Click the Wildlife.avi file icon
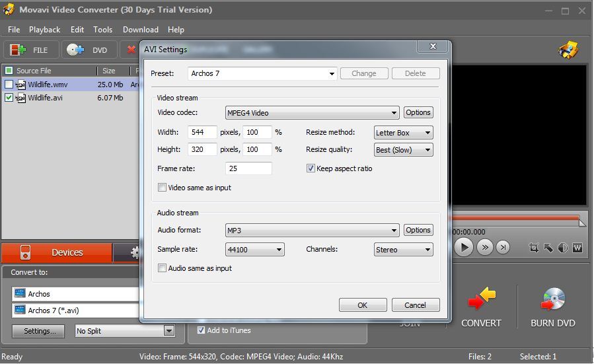 pyautogui.click(x=21, y=98)
